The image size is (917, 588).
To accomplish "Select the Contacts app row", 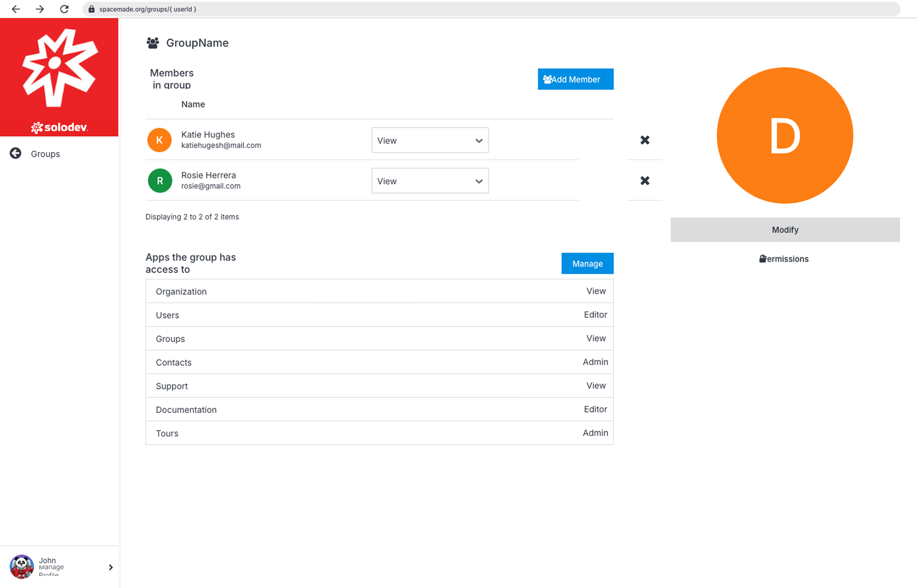I will (379, 362).
